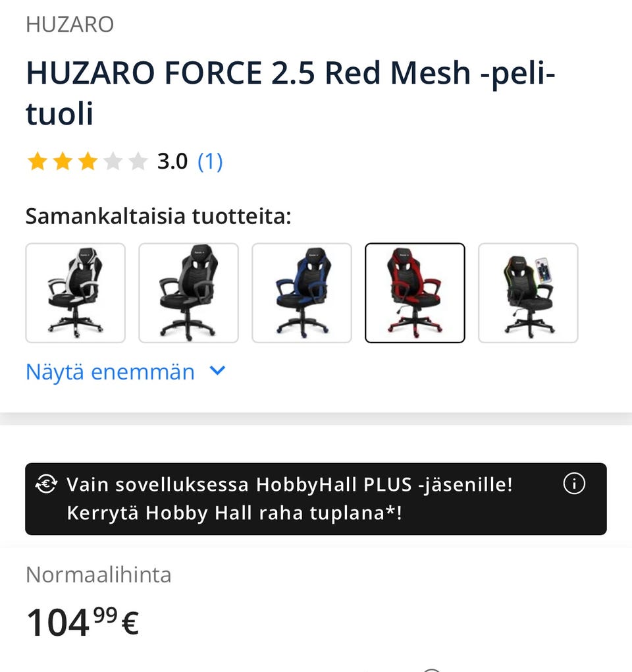Select the white gaming chair variant

pos(75,293)
